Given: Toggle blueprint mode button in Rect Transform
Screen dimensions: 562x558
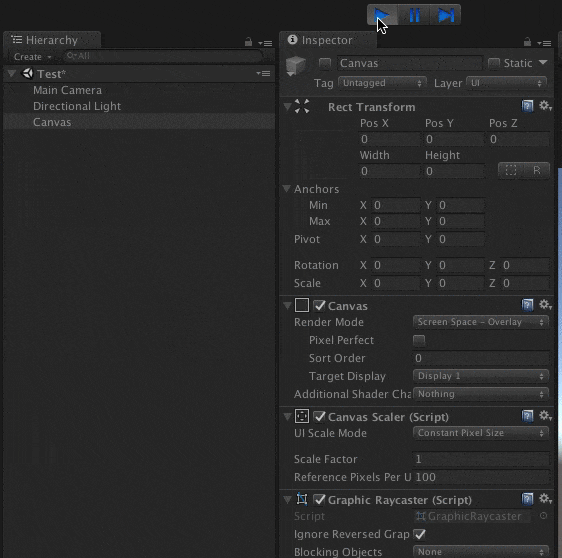Looking at the screenshot, I should point(511,170).
